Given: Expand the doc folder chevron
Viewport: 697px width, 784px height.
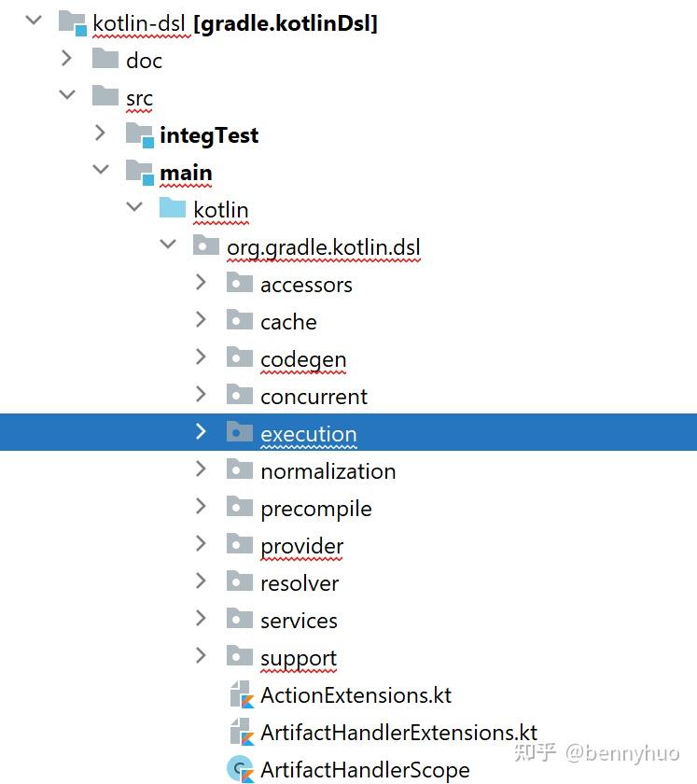Looking at the screenshot, I should (x=65, y=59).
